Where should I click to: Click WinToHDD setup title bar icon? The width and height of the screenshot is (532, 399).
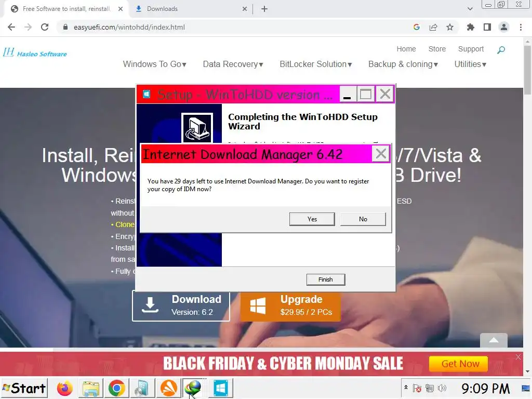(x=147, y=94)
